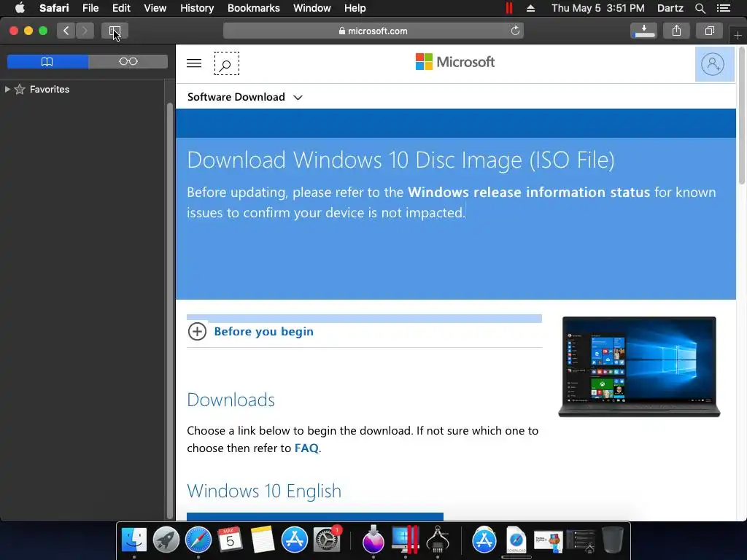Open the View menu
Screen dimensions: 747x560
pos(155,8)
